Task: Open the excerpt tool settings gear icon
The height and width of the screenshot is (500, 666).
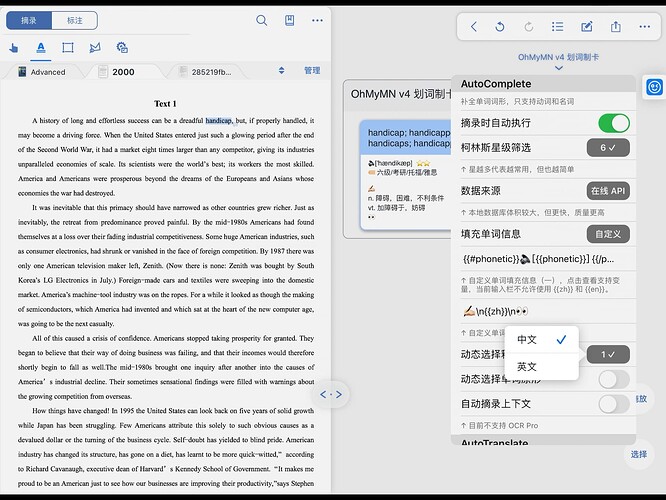Action: 122,48
